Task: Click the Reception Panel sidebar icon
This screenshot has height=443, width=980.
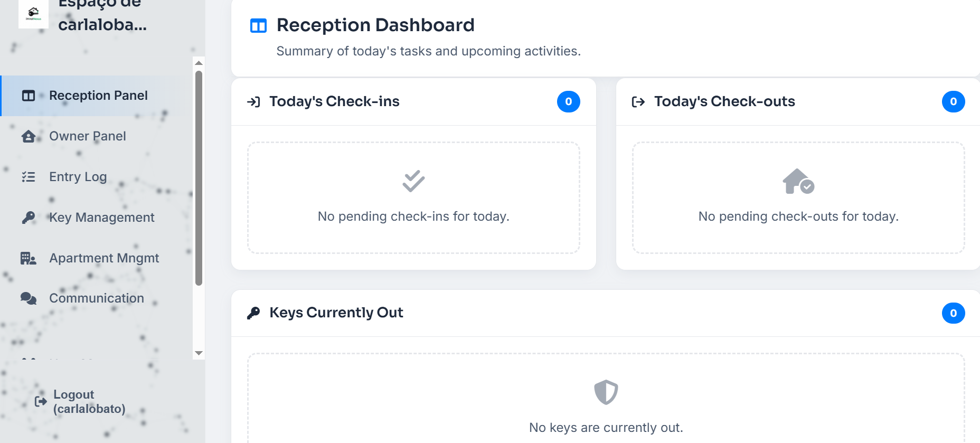Action: [x=29, y=96]
